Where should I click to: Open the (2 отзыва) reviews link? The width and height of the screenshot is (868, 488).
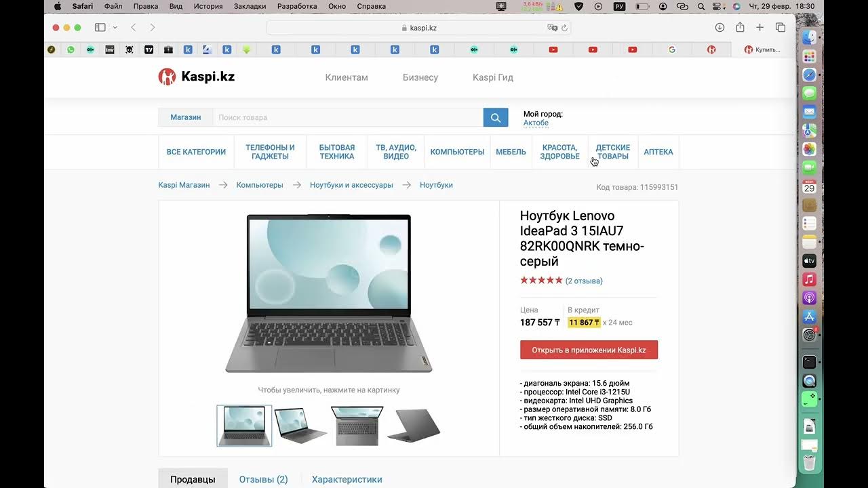click(x=584, y=281)
